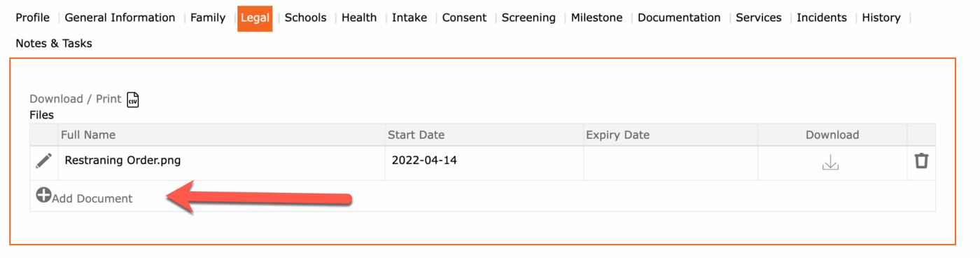
Task: Switch to the General Information tab
Action: (120, 18)
